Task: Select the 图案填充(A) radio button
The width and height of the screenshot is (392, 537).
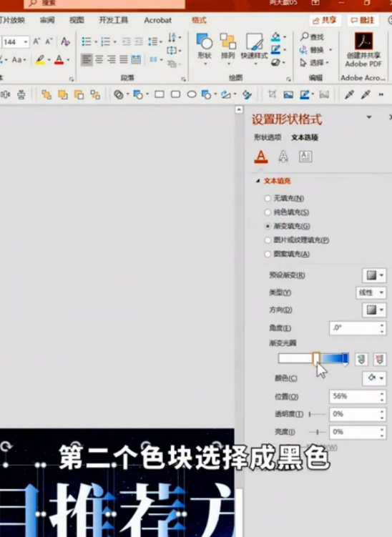Action: pos(268,254)
